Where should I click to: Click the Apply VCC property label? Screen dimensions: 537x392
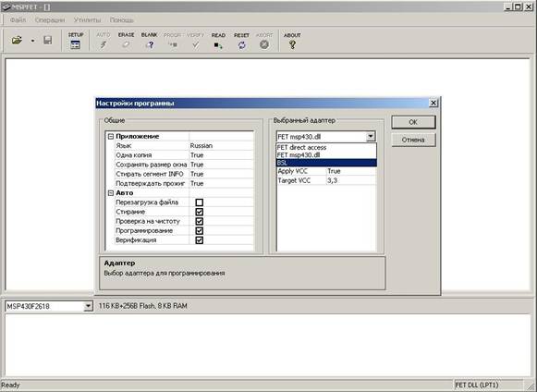tap(292, 171)
